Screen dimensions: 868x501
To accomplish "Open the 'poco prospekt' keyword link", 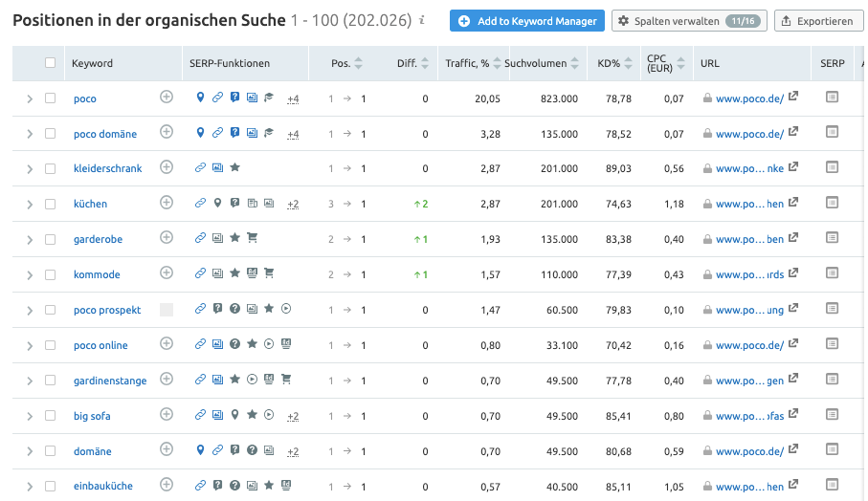I will [x=107, y=310].
